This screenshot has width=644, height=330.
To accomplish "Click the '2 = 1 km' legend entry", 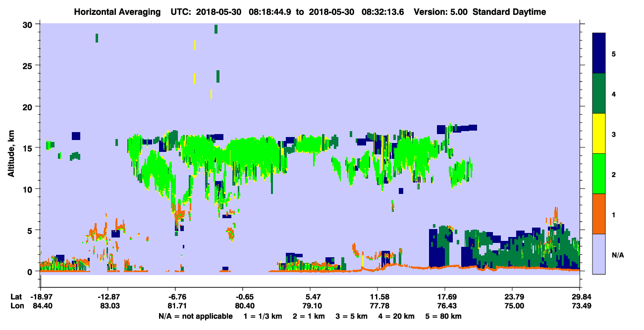I will (308, 316).
